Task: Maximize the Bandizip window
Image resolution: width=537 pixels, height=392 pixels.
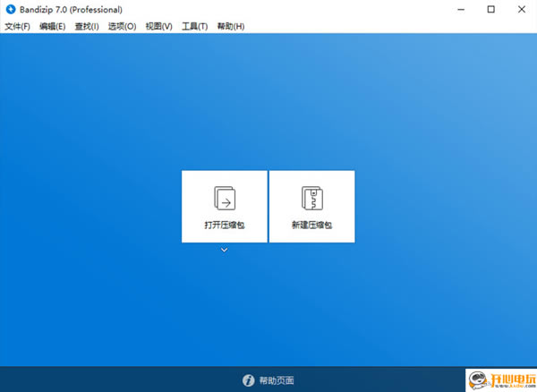Action: coord(491,9)
